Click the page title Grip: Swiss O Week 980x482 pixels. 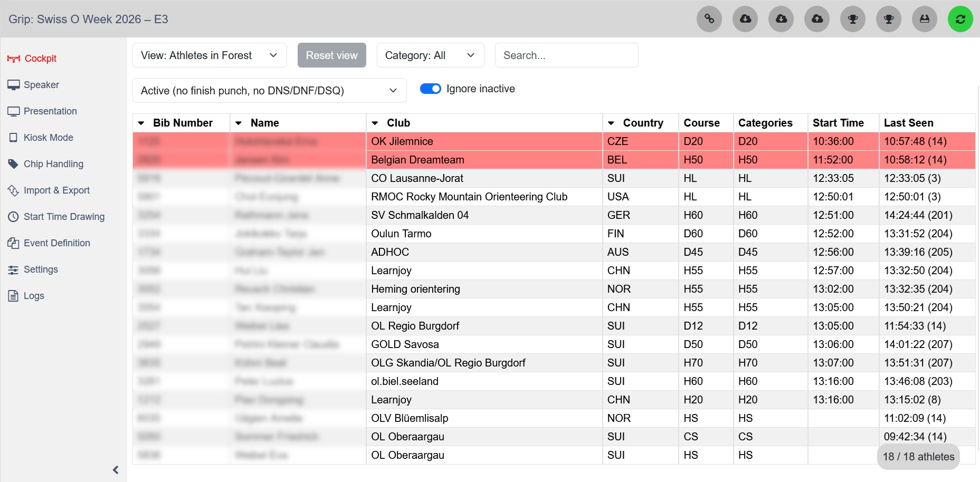pyautogui.click(x=88, y=19)
